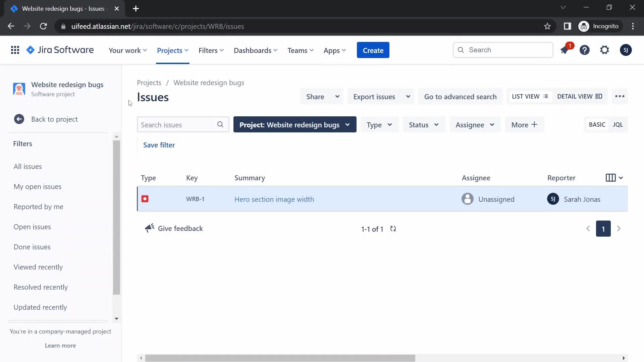644x362 pixels.
Task: Click the magnifier icon in Search issues
Action: coord(220,124)
